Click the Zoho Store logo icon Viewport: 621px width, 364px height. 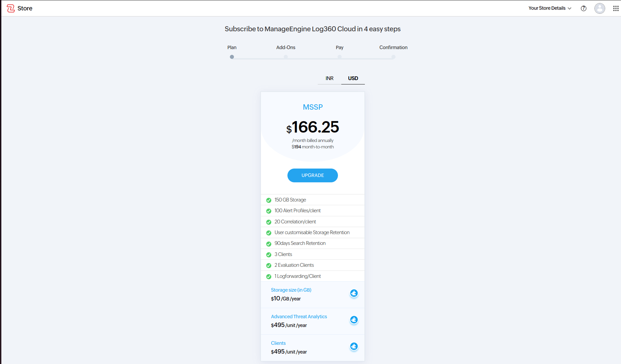[x=11, y=8]
